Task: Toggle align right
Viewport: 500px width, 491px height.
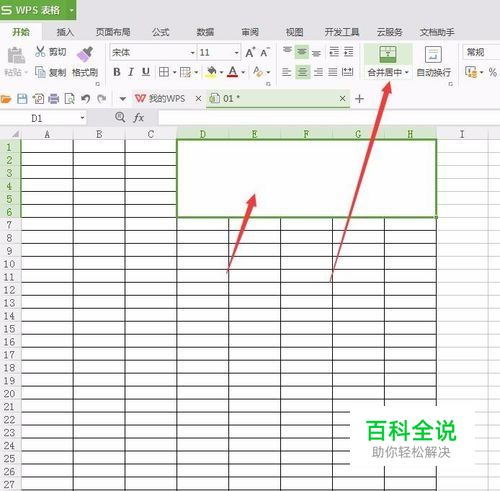Action: click(318, 72)
